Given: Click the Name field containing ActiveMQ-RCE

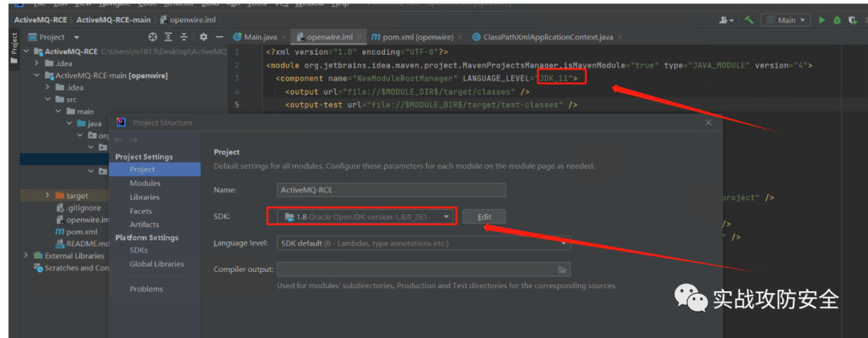Looking at the screenshot, I should (391, 190).
